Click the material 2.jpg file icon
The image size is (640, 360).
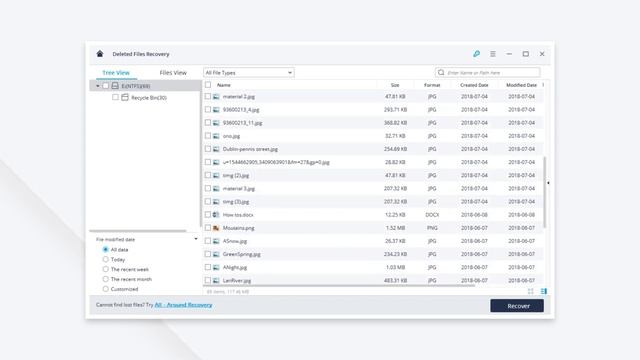[216, 96]
